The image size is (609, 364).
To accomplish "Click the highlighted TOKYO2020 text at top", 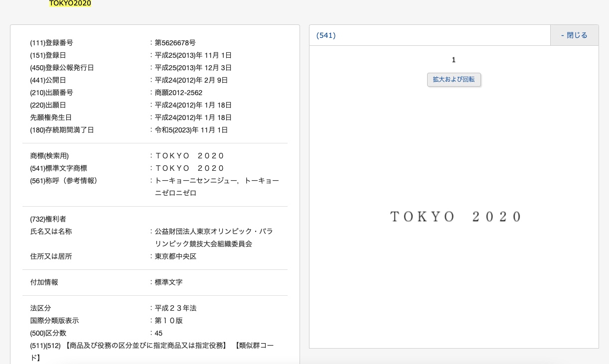I will [70, 3].
